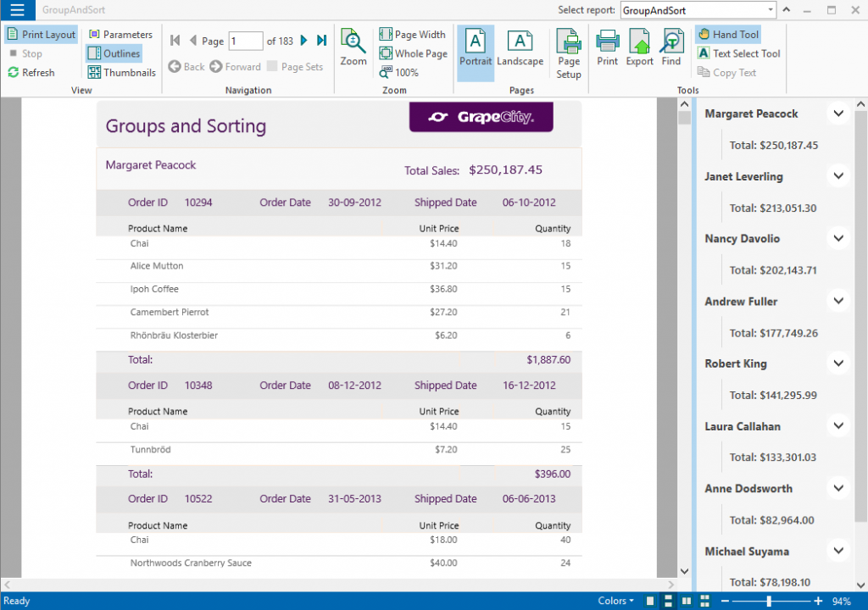Toggle Print Layout view

pyautogui.click(x=42, y=35)
